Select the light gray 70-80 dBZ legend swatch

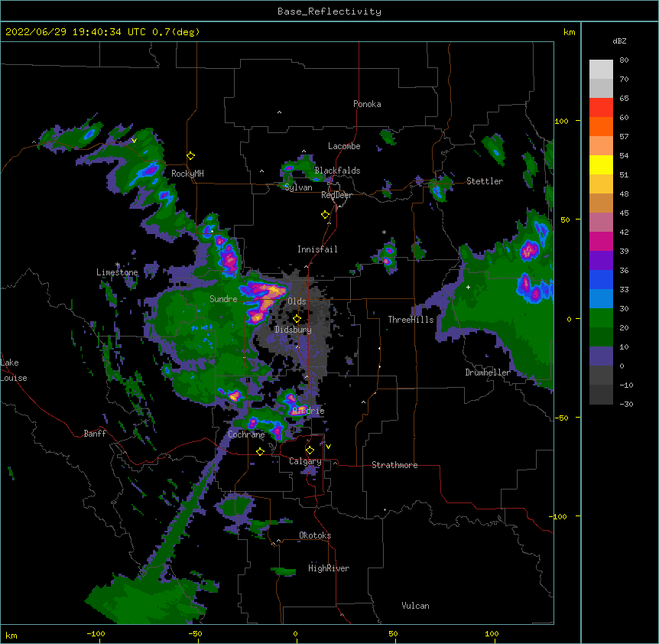(x=601, y=70)
